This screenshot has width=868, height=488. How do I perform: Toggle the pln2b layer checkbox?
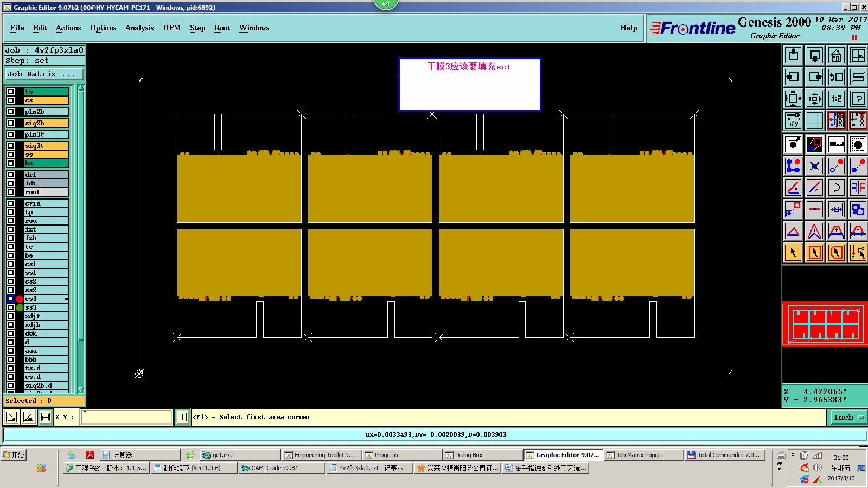[11, 112]
